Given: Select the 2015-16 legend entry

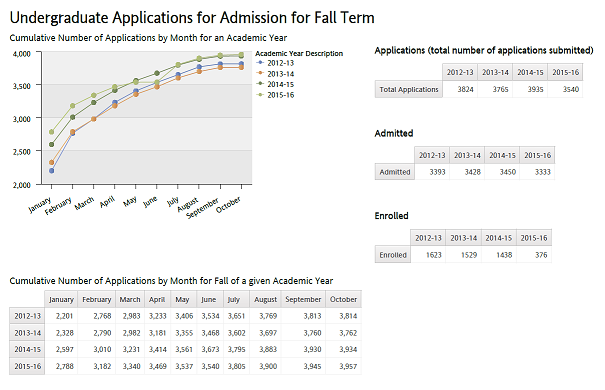Looking at the screenshot, I should 275,95.
